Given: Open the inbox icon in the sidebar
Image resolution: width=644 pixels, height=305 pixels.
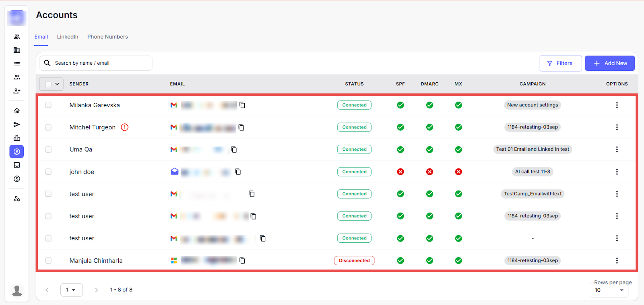Looking at the screenshot, I should pos(17,165).
